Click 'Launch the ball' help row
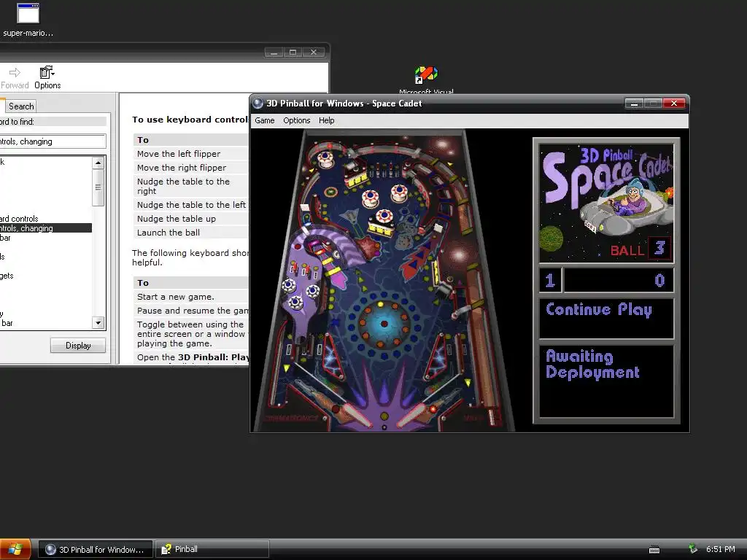 coord(190,233)
